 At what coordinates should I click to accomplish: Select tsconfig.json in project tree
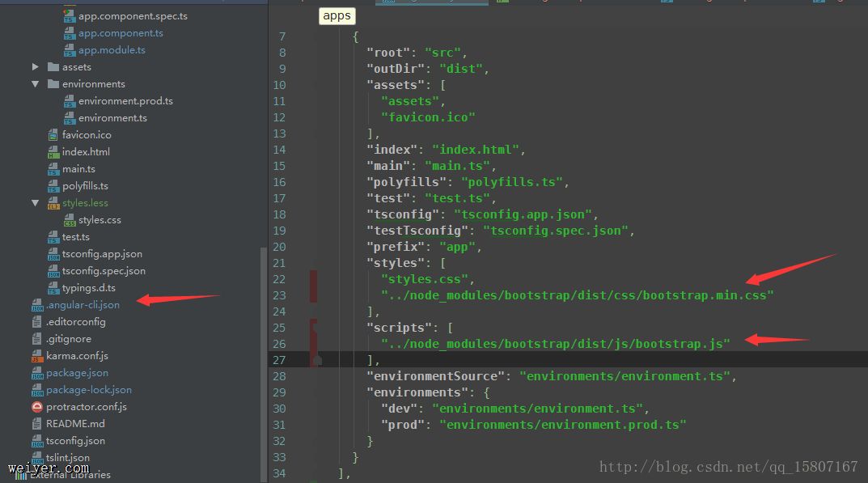pyautogui.click(x=75, y=441)
